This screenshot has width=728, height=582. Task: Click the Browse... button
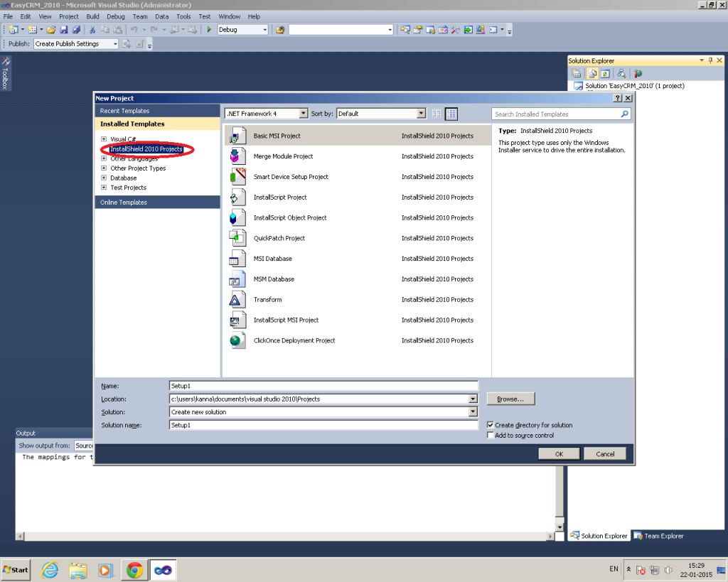pos(510,399)
